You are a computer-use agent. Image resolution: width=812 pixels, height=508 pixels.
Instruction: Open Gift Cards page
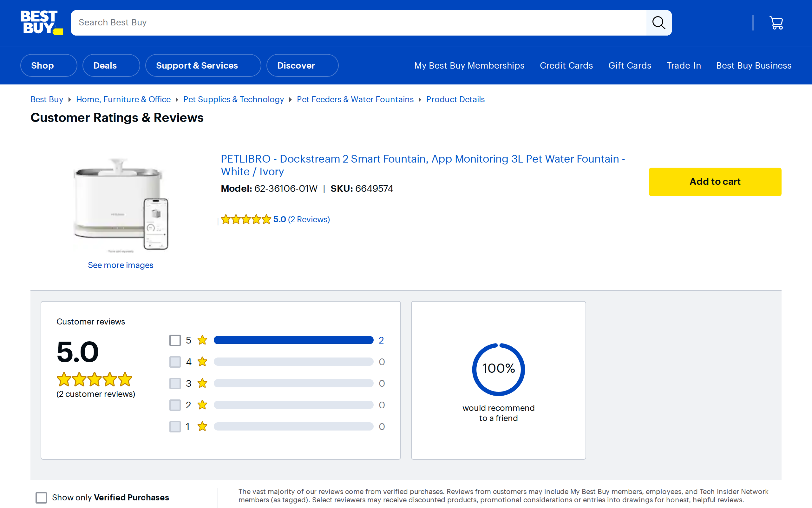click(630, 65)
